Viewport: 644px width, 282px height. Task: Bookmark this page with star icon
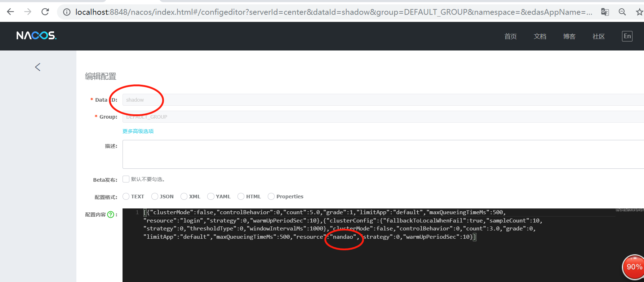click(639, 12)
